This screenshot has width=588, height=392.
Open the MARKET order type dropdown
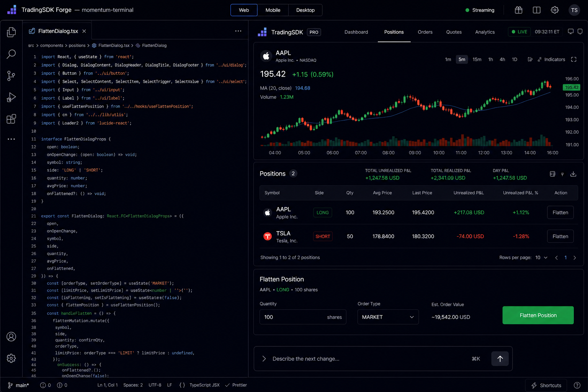point(388,317)
